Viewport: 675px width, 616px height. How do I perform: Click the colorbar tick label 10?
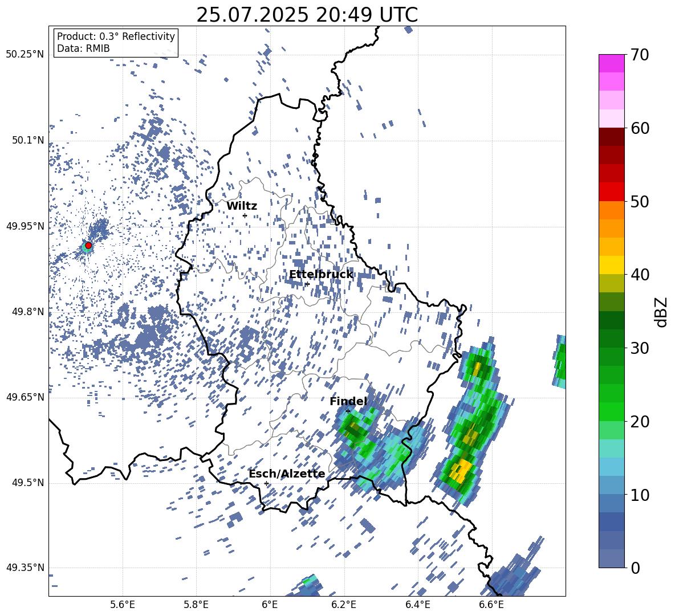640,495
